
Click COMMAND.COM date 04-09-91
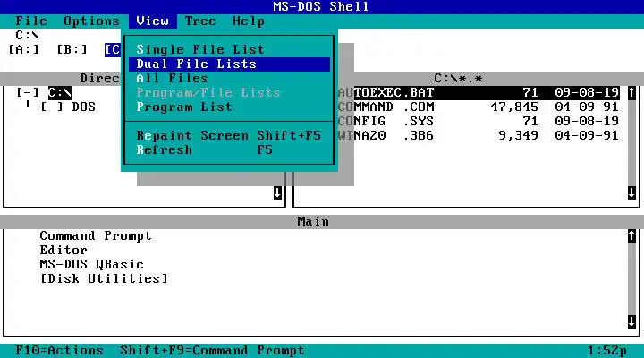pos(587,107)
